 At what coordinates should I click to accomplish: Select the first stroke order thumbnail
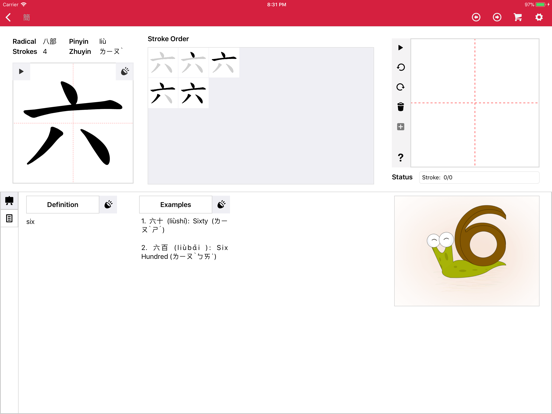pyautogui.click(x=163, y=63)
